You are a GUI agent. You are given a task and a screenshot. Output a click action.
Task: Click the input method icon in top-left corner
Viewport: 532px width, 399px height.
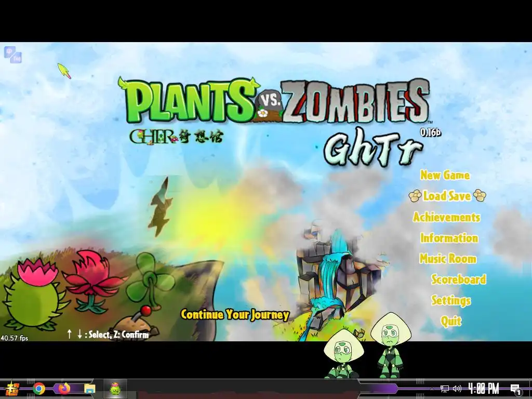pos(13,55)
